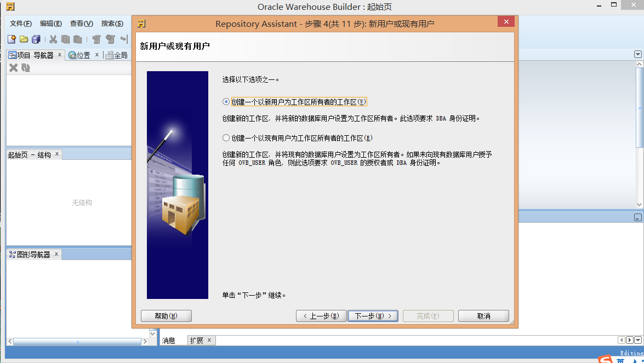The height and width of the screenshot is (363, 644).
Task: Click left arrow of 图形导航器 horizontal scrollbar
Action: [10, 341]
